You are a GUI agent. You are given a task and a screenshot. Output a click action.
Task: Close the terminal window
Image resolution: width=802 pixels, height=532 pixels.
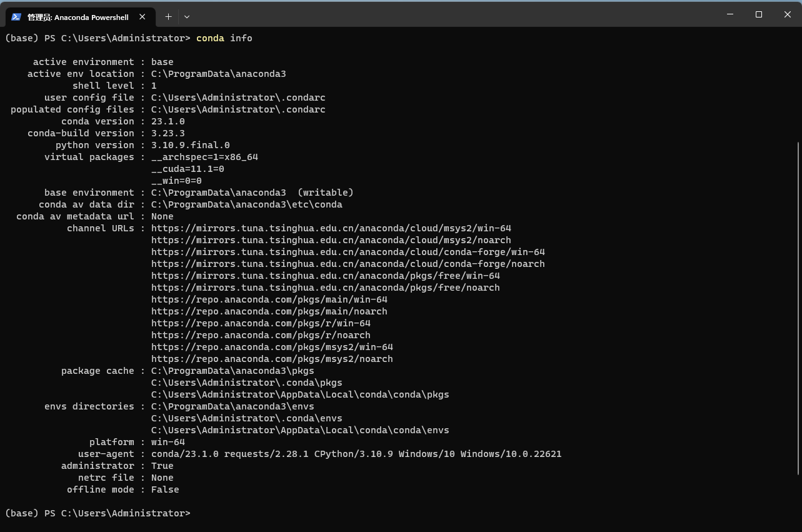pyautogui.click(x=788, y=14)
